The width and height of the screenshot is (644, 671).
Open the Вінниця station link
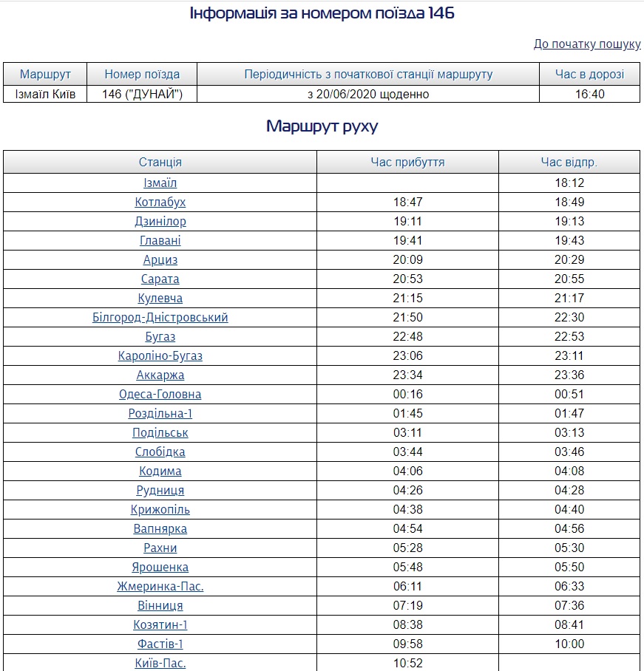160,606
